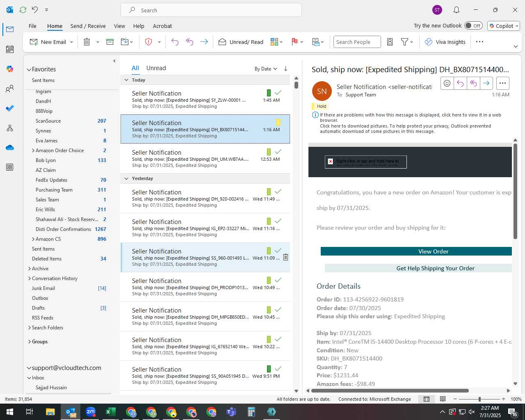The image size is (525, 420).
Task: Open the More Apps grid icon
Action: [x=10, y=167]
